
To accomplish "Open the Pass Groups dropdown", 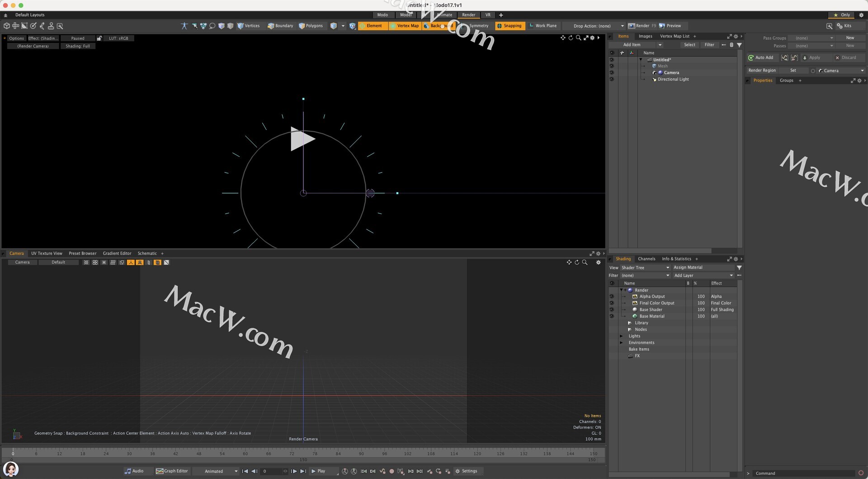I will click(x=811, y=38).
